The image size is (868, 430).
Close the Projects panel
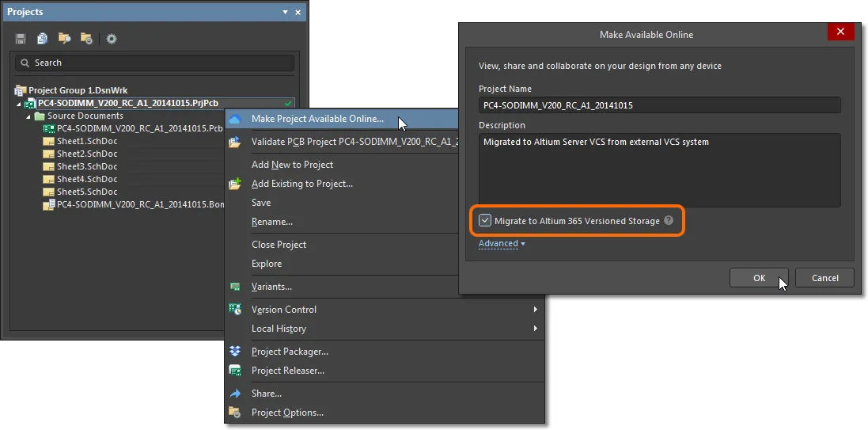pos(298,12)
